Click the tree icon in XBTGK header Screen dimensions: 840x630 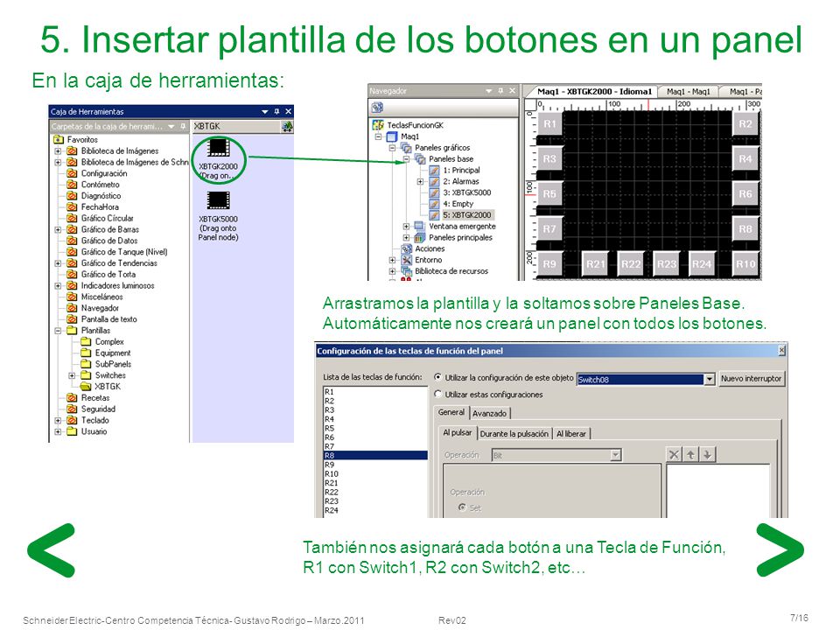pos(288,126)
